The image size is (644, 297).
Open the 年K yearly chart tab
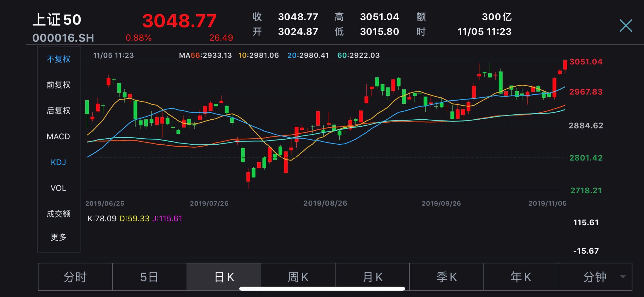(521, 277)
